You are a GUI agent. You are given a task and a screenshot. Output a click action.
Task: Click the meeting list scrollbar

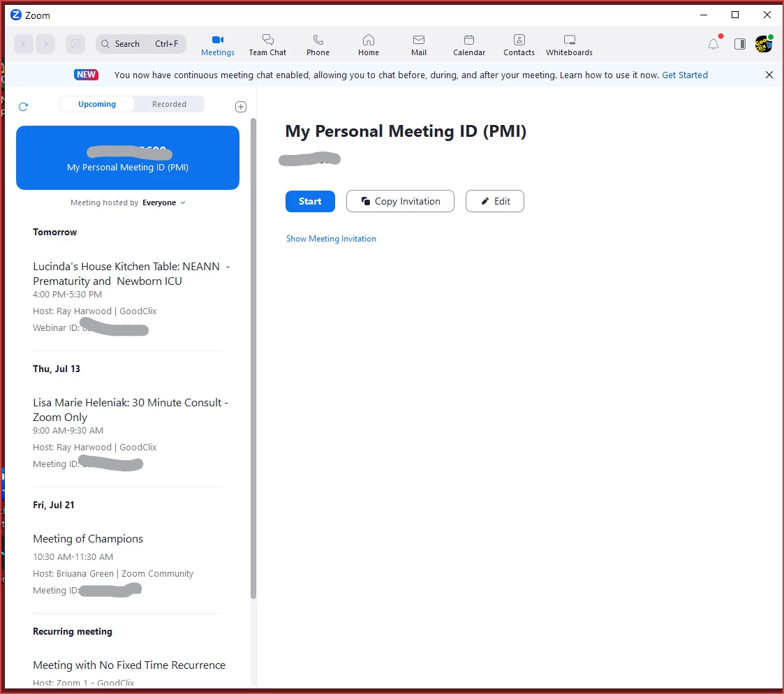[x=253, y=358]
